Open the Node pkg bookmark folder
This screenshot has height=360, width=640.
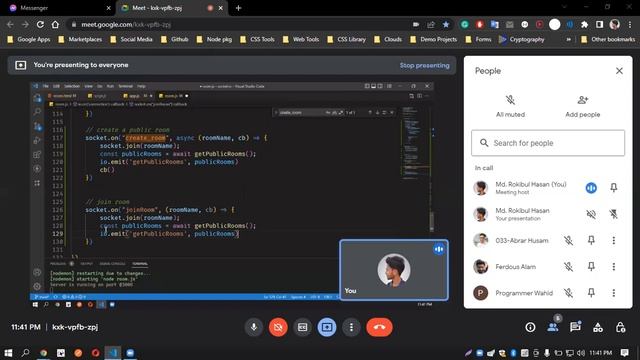tap(214, 40)
